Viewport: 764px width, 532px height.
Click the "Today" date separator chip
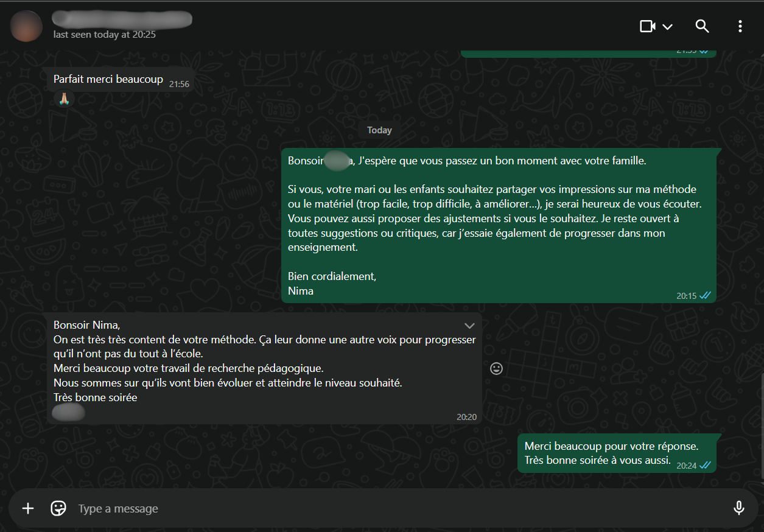pos(379,130)
